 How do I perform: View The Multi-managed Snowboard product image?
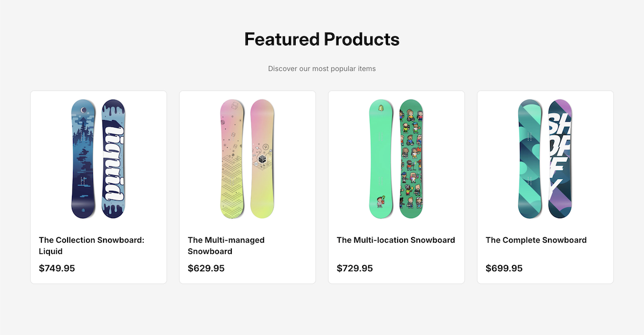coord(247,158)
